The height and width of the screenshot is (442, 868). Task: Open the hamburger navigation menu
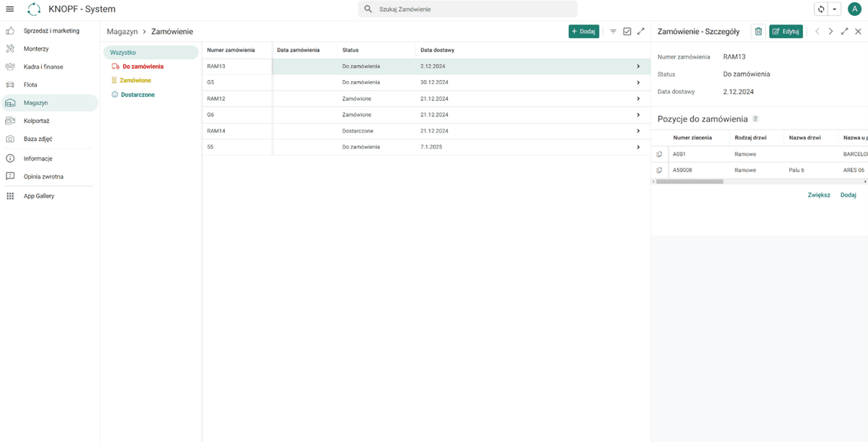tap(10, 9)
